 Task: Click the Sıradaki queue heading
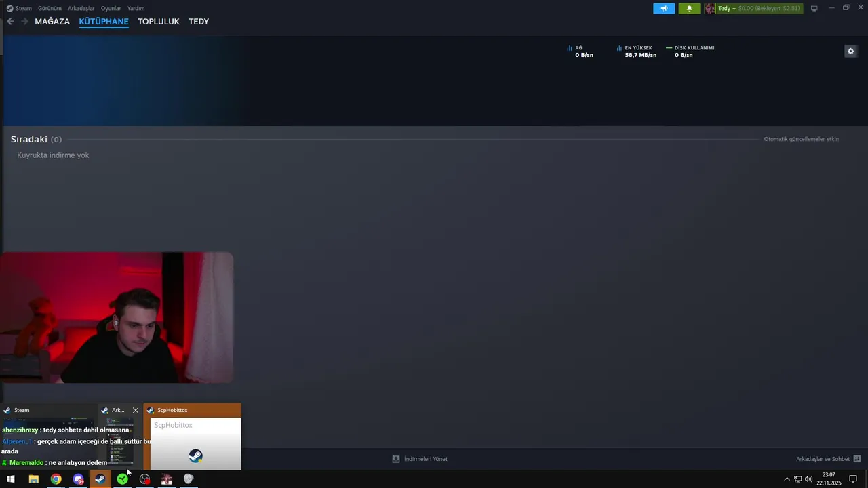[36, 139]
